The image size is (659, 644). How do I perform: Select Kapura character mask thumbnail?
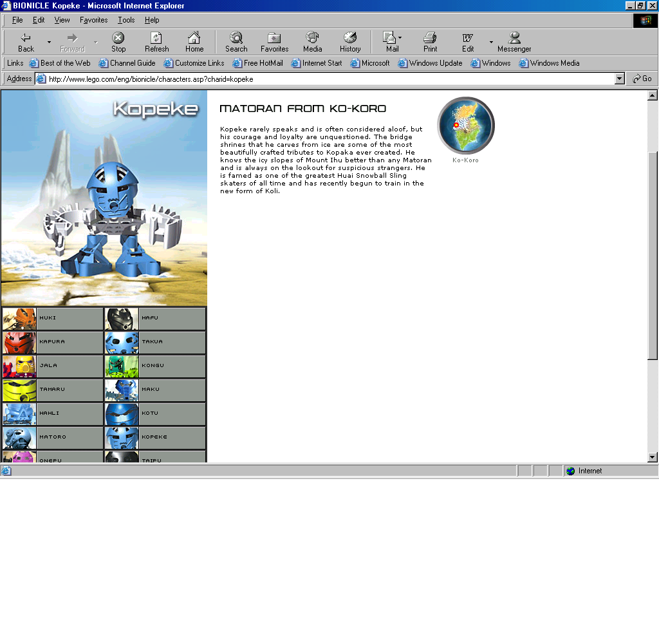coord(19,343)
